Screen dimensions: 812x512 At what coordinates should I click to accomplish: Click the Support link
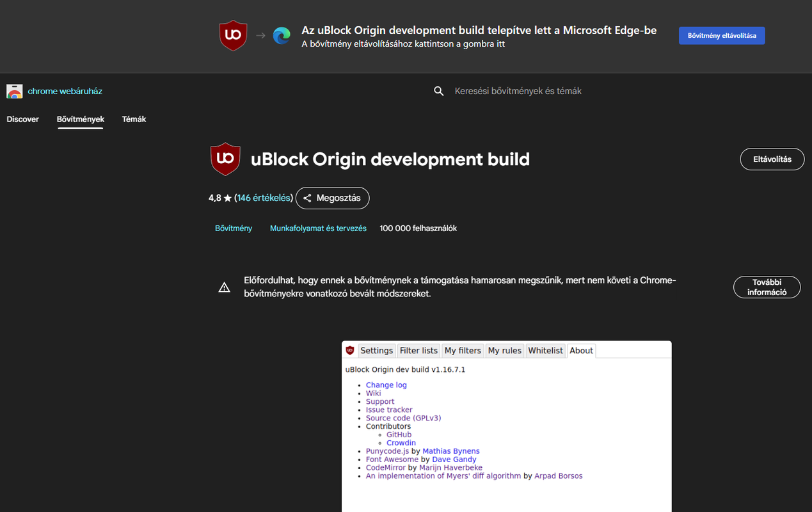click(x=380, y=402)
